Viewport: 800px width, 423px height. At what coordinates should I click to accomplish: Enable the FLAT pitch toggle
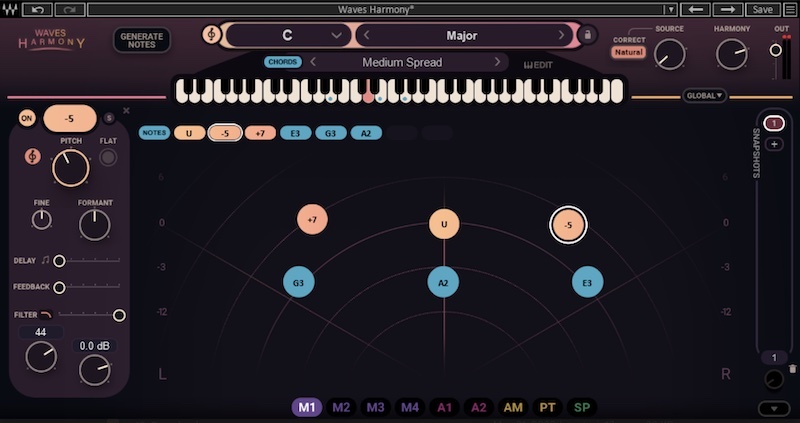[108, 157]
